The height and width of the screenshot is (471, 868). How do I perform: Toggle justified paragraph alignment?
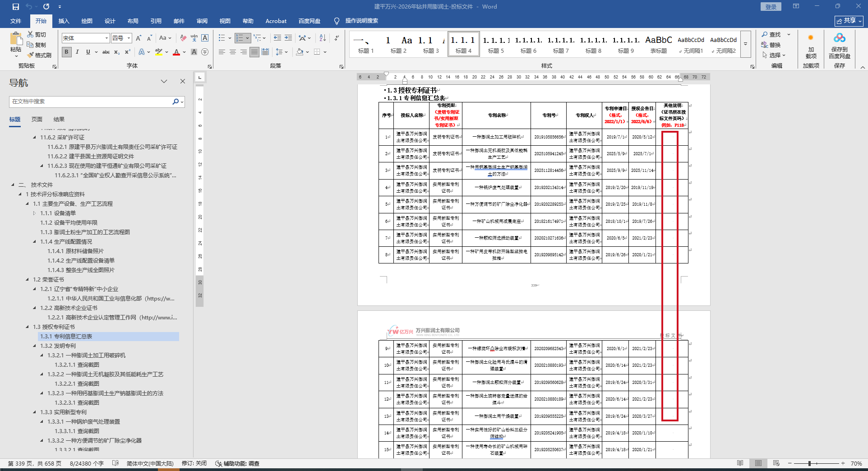(x=254, y=52)
